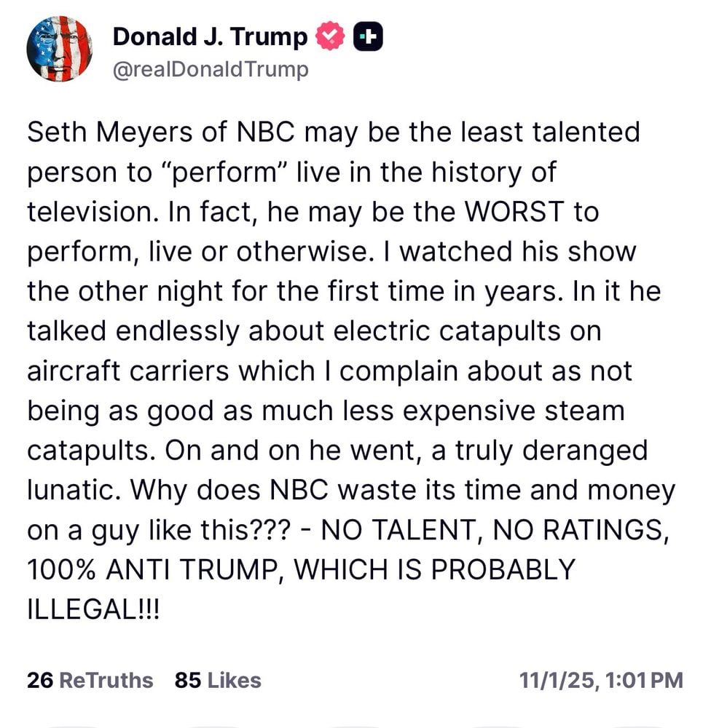This screenshot has width=711, height=728.
Task: View the 26 ReTruths list
Action: click(90, 680)
